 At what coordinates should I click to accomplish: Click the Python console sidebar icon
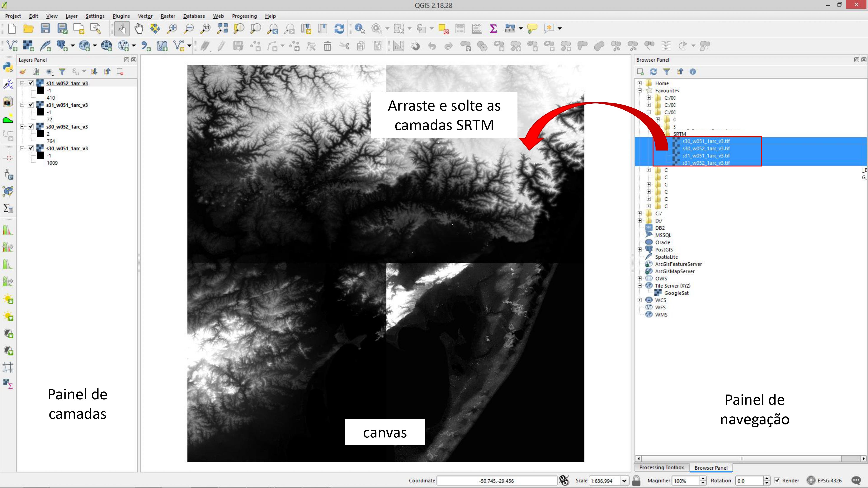(8, 67)
